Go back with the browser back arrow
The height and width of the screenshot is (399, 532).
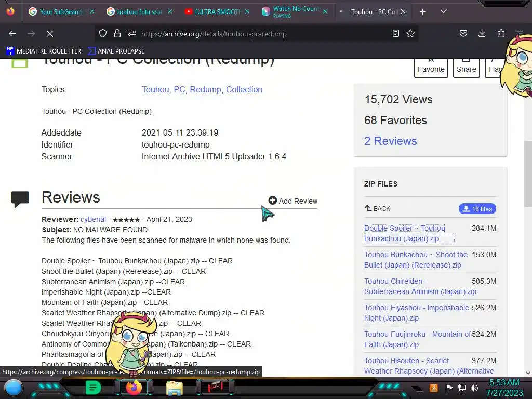pyautogui.click(x=12, y=34)
